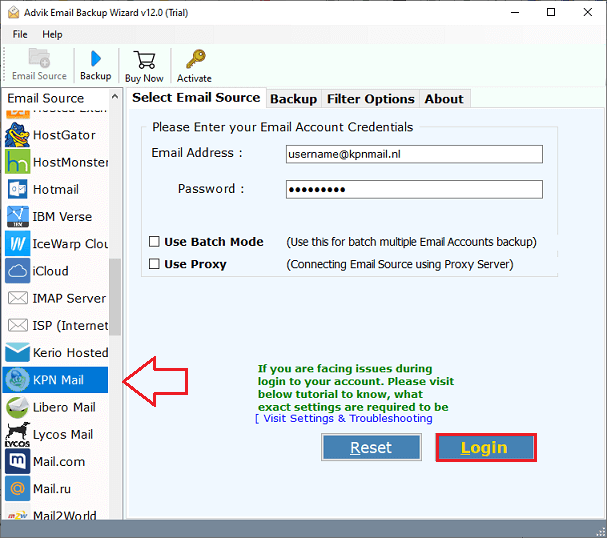Select Hotmail text in source list
The width and height of the screenshot is (607, 538).
(x=56, y=189)
